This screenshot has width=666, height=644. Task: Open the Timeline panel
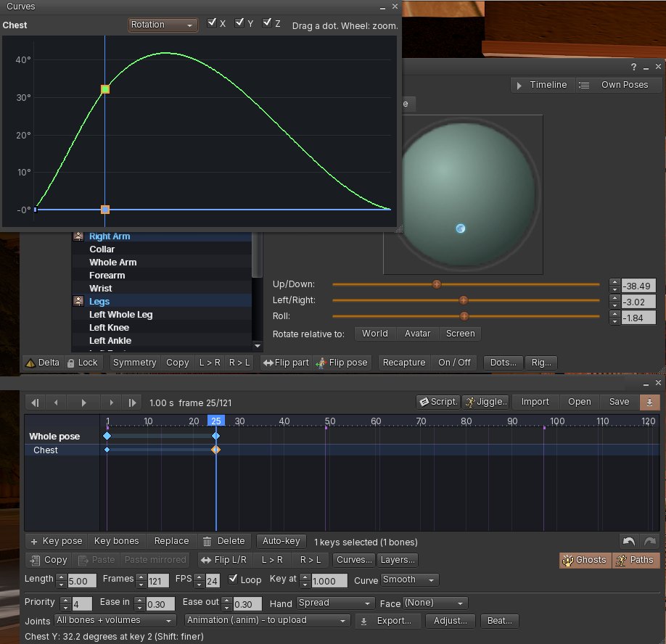(x=542, y=85)
